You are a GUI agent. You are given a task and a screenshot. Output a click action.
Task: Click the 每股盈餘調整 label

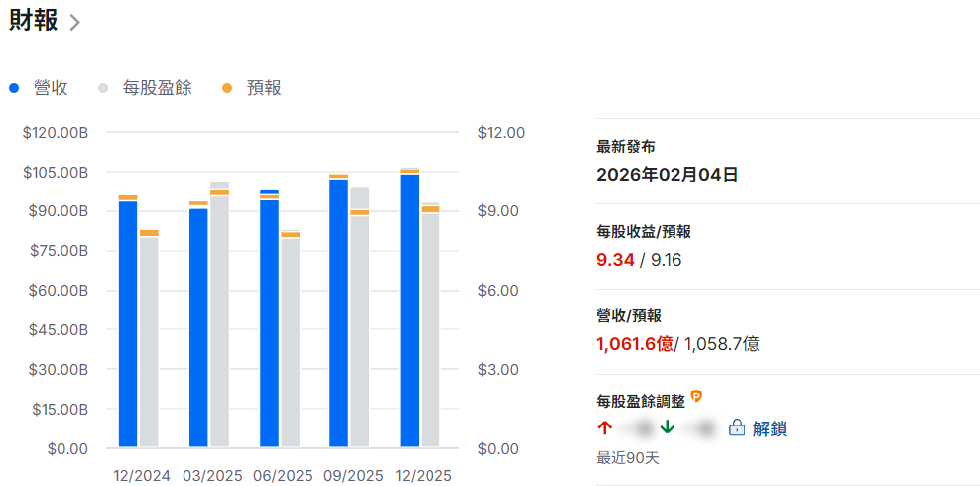(641, 401)
